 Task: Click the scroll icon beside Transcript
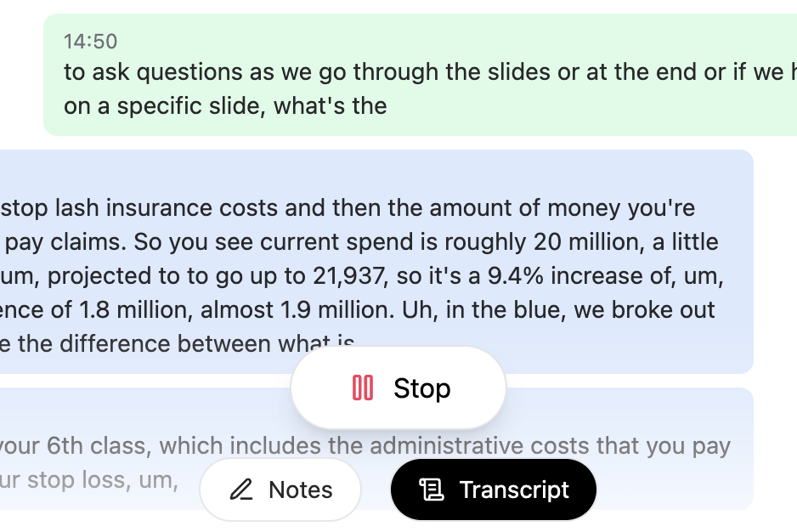[x=432, y=490]
